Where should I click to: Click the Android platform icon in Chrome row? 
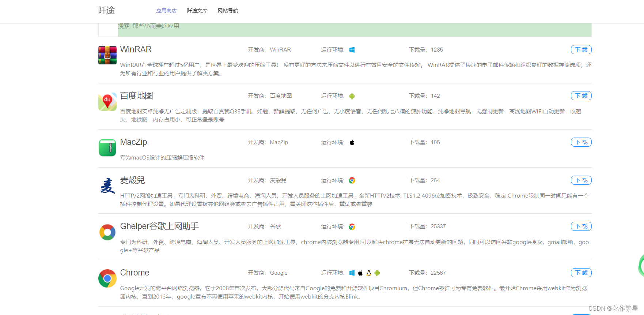pyautogui.click(x=377, y=273)
